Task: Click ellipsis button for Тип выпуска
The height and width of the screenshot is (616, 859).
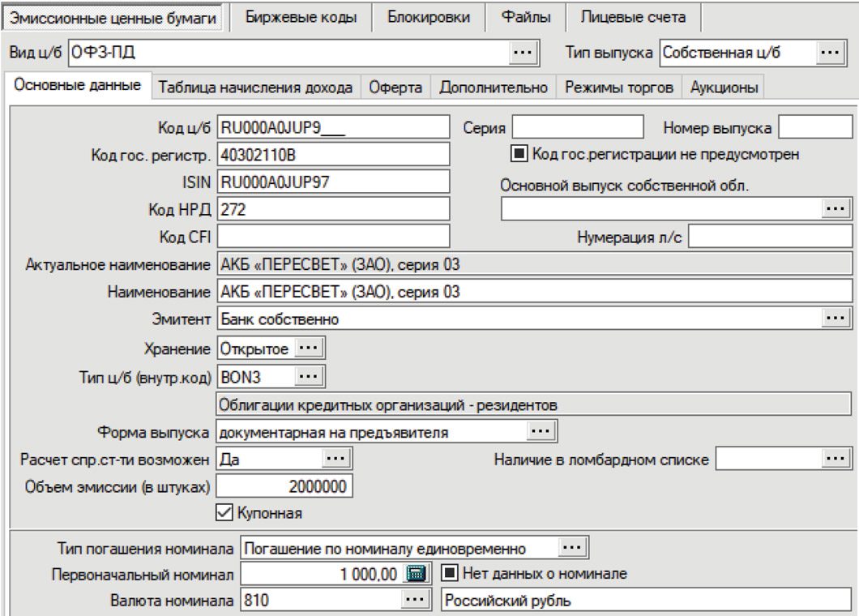Action: tap(831, 53)
